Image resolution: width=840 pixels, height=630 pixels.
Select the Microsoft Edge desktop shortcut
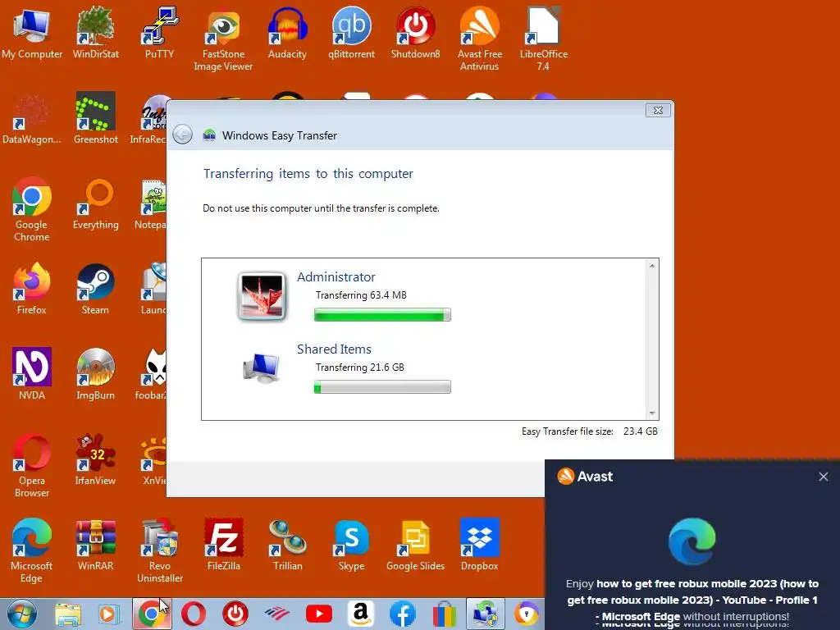(32, 552)
